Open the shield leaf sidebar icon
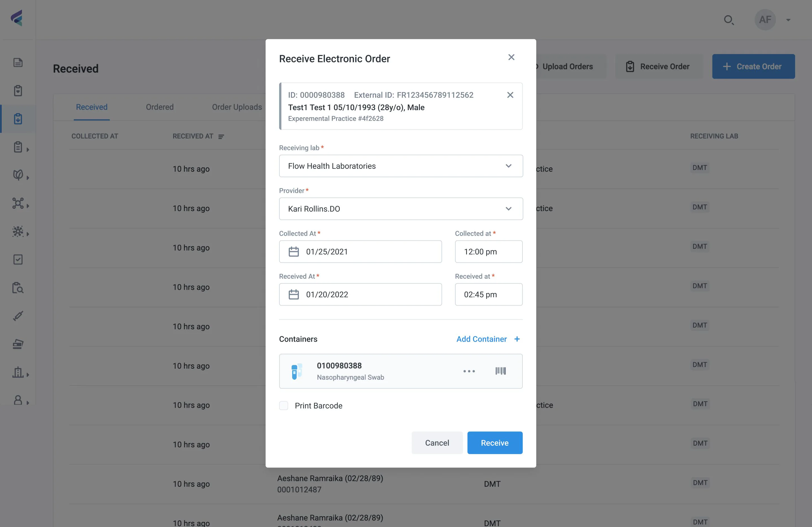The width and height of the screenshot is (812, 527). click(x=18, y=175)
